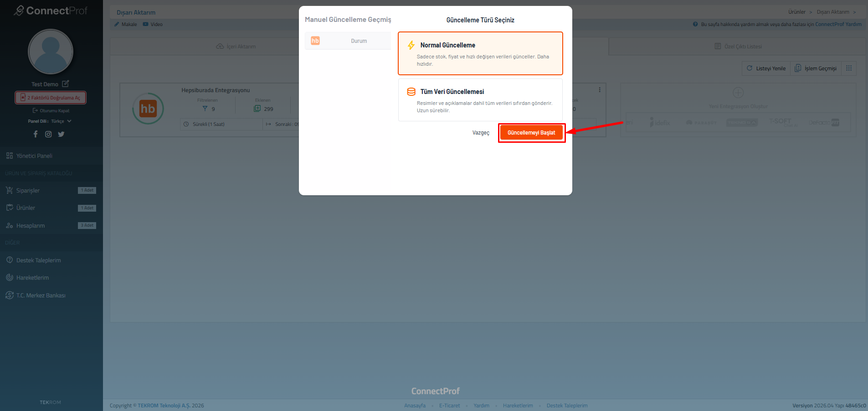Click the idefix marketplace logo
This screenshot has height=411, width=868.
660,122
